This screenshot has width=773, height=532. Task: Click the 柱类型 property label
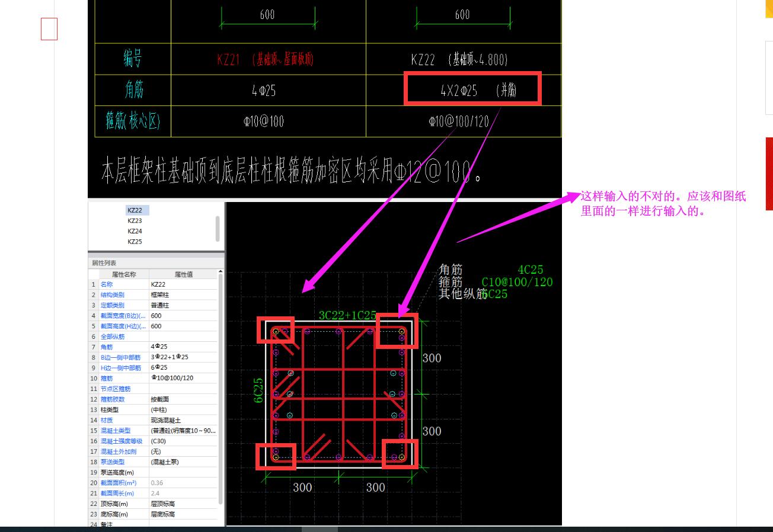pyautogui.click(x=110, y=410)
